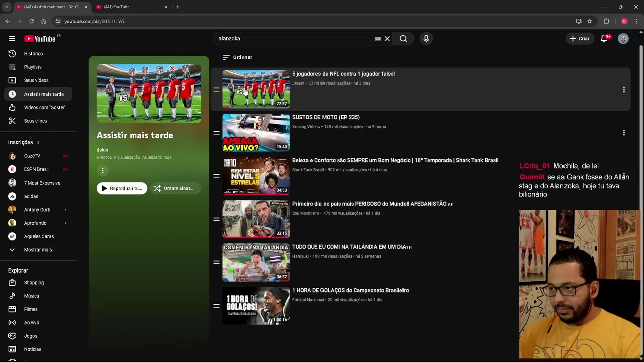Click the address bar URL
Image resolution: width=644 pixels, height=362 pixels.
(x=95, y=21)
